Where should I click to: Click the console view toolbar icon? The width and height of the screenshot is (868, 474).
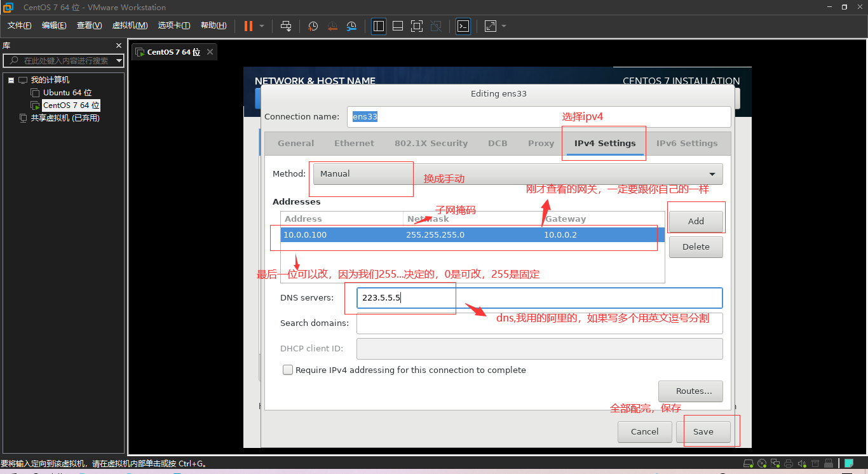[463, 26]
